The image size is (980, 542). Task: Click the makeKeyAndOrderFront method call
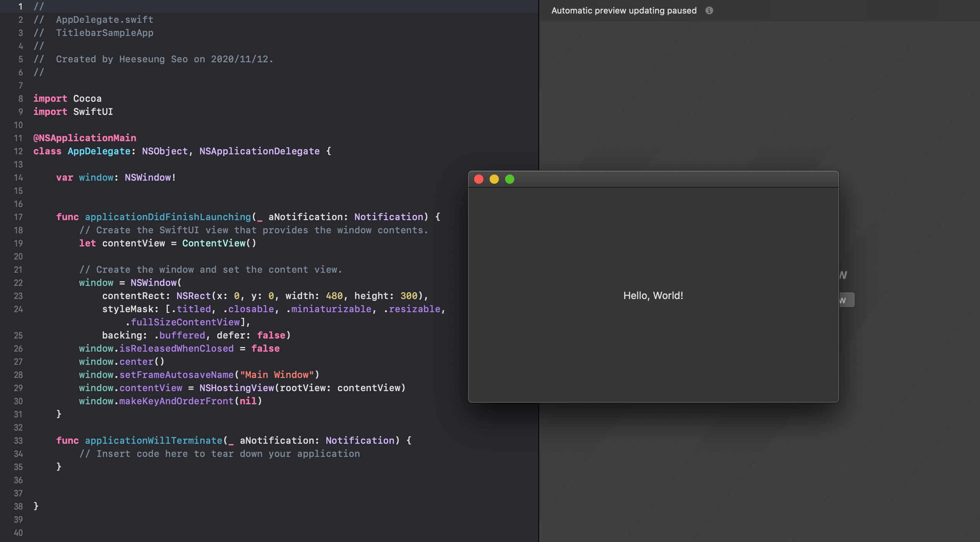point(176,401)
